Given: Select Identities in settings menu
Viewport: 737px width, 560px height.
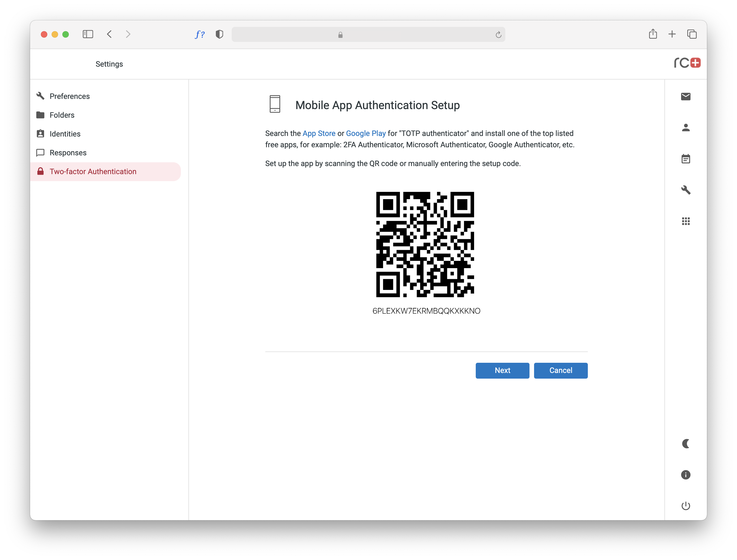Looking at the screenshot, I should 106,134.
